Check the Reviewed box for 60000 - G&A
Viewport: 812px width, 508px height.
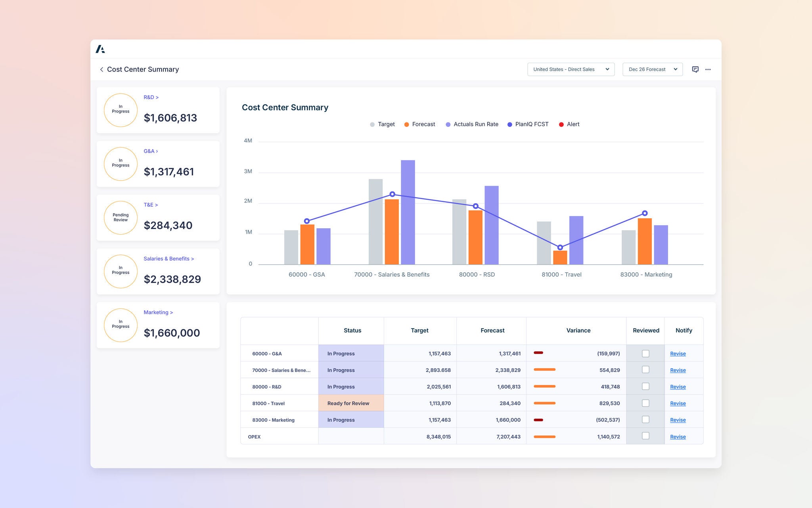[645, 353]
